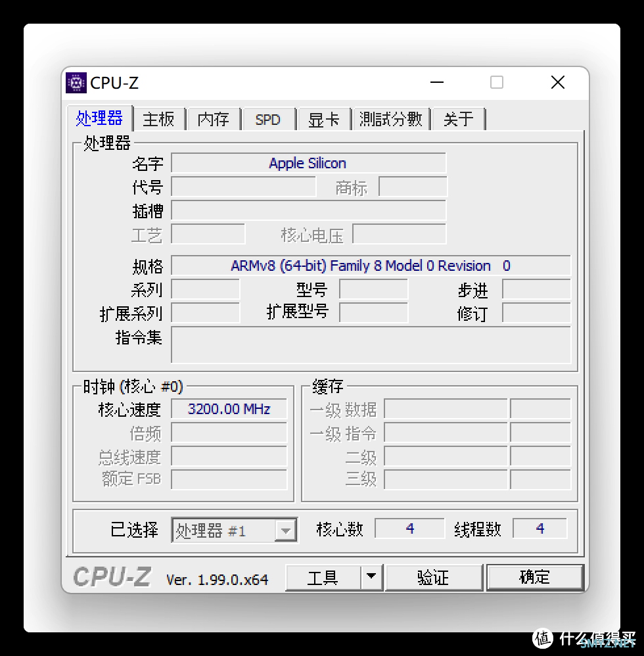Confirm with the 确定 button
The height and width of the screenshot is (656, 644).
tap(534, 577)
